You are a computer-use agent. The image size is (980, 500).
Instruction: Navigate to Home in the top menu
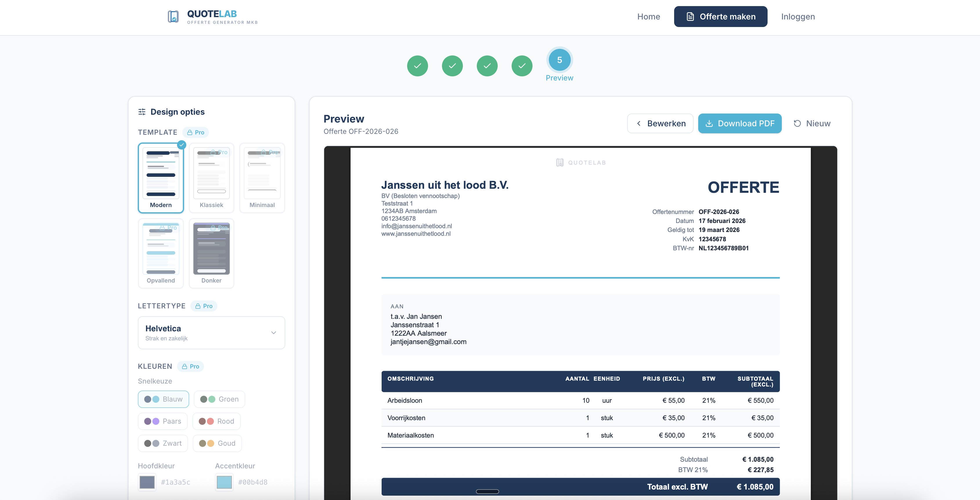tap(649, 16)
